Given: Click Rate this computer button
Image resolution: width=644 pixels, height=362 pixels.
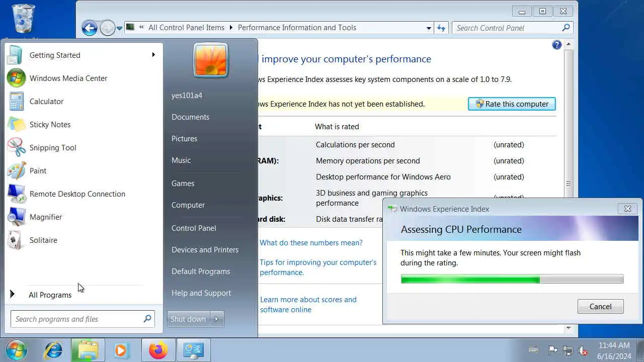Looking at the screenshot, I should click(512, 104).
